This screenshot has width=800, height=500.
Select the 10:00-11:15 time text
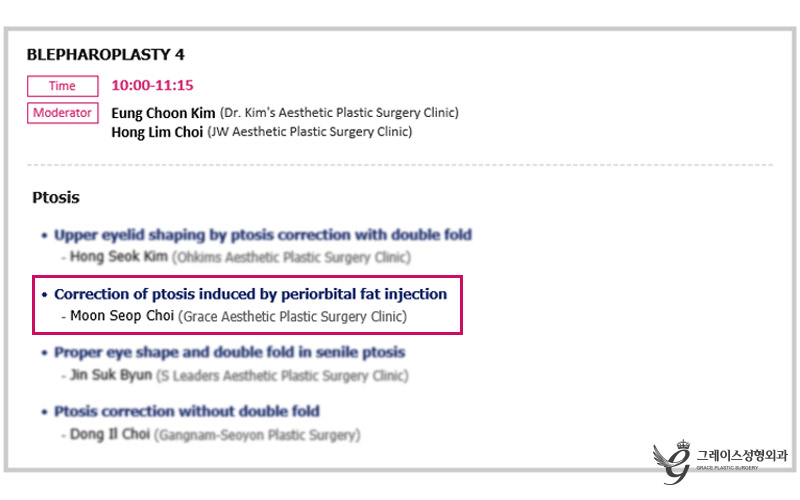pos(153,85)
